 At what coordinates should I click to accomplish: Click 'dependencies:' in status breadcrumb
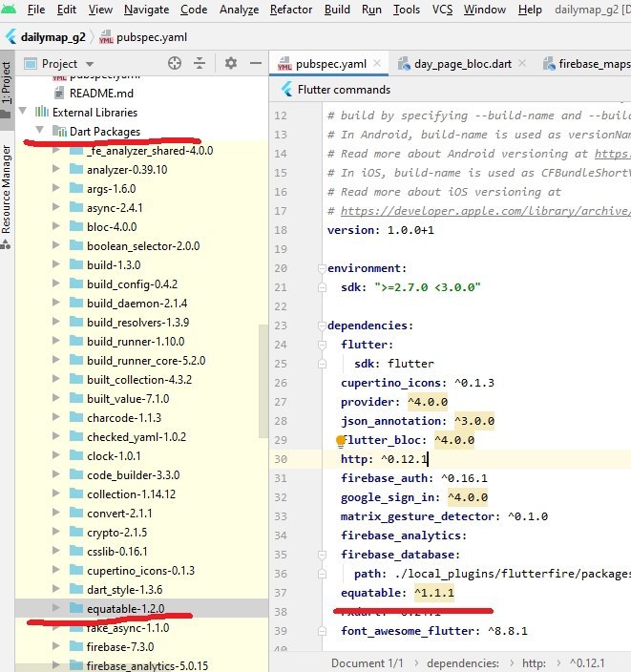coord(463,663)
